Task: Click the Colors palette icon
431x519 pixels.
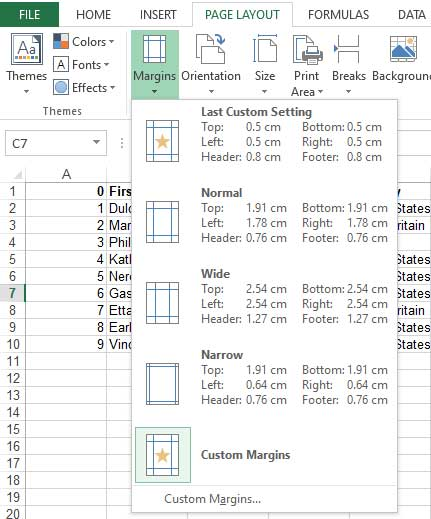Action: coord(61,41)
